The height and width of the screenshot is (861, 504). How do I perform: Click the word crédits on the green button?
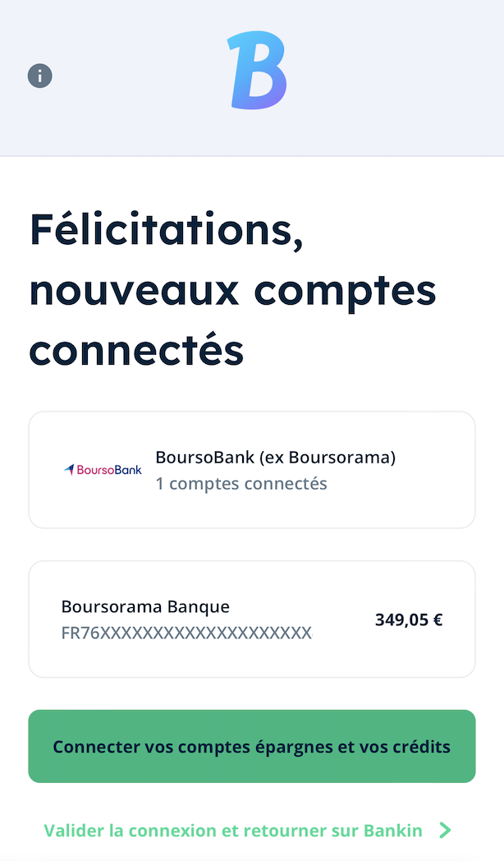[424, 747]
